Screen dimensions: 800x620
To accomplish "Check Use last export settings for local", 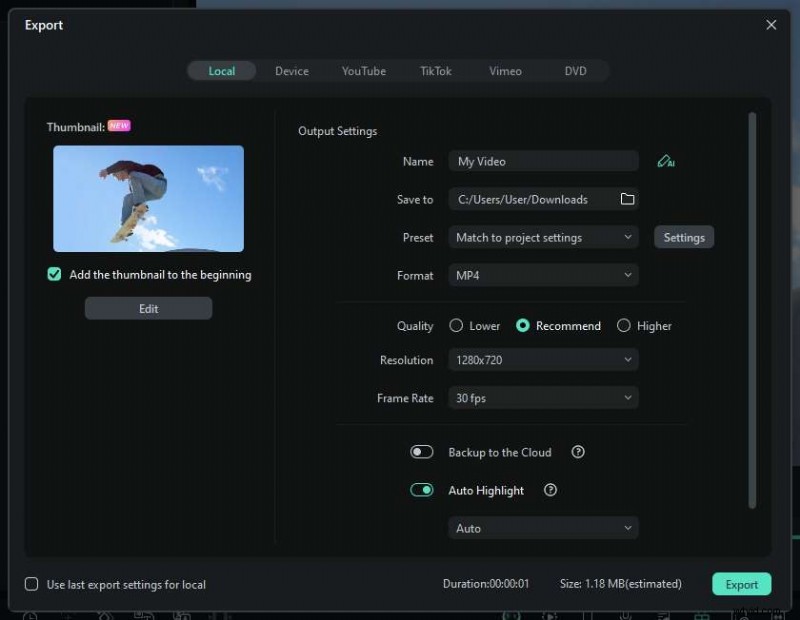I will 31,584.
